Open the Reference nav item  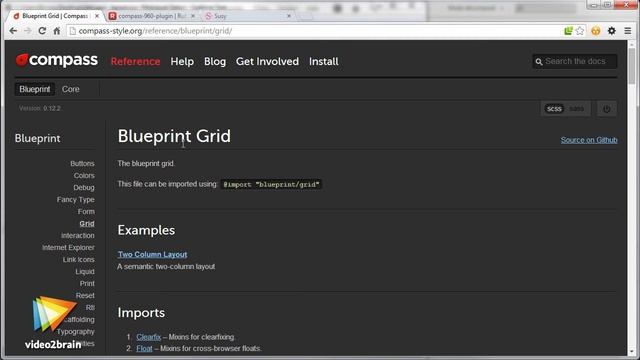tap(136, 62)
